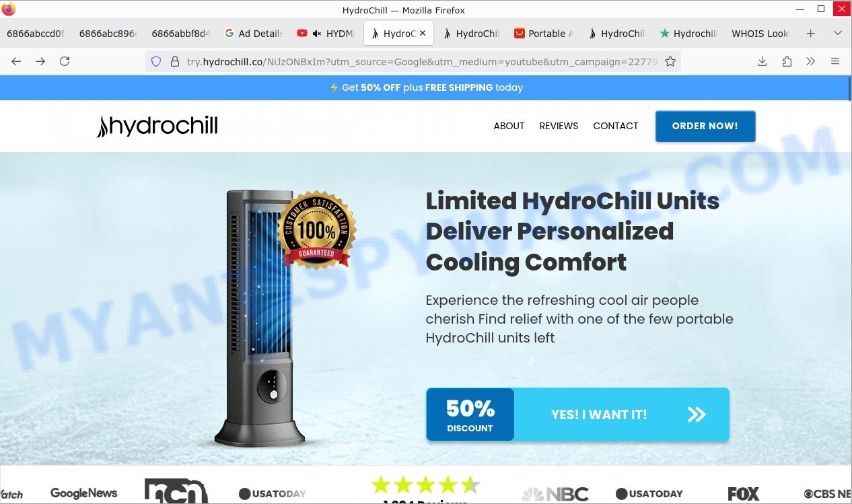The height and width of the screenshot is (504, 852).
Task: Expand the list all tabs dropdown
Action: tap(838, 33)
